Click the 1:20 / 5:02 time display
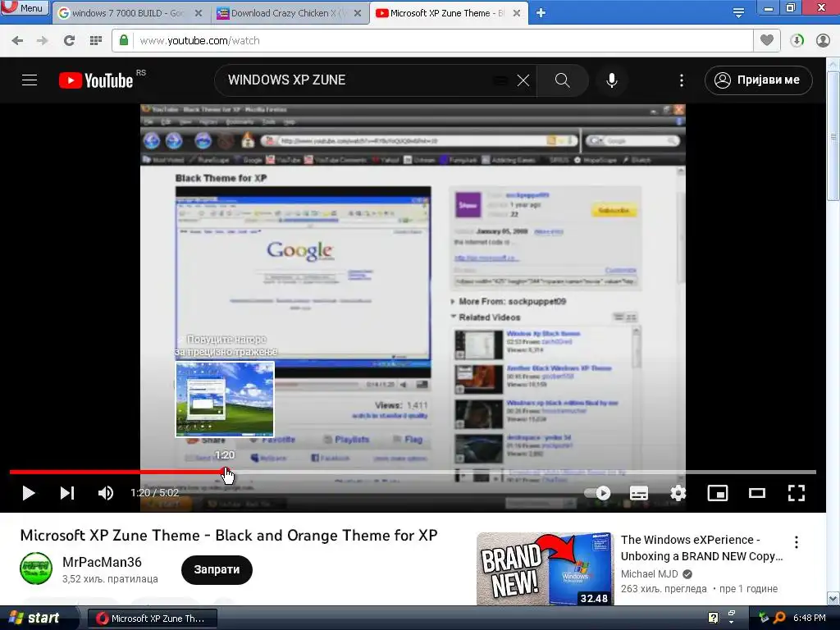Screen dimensions: 840x630 pyautogui.click(x=154, y=493)
